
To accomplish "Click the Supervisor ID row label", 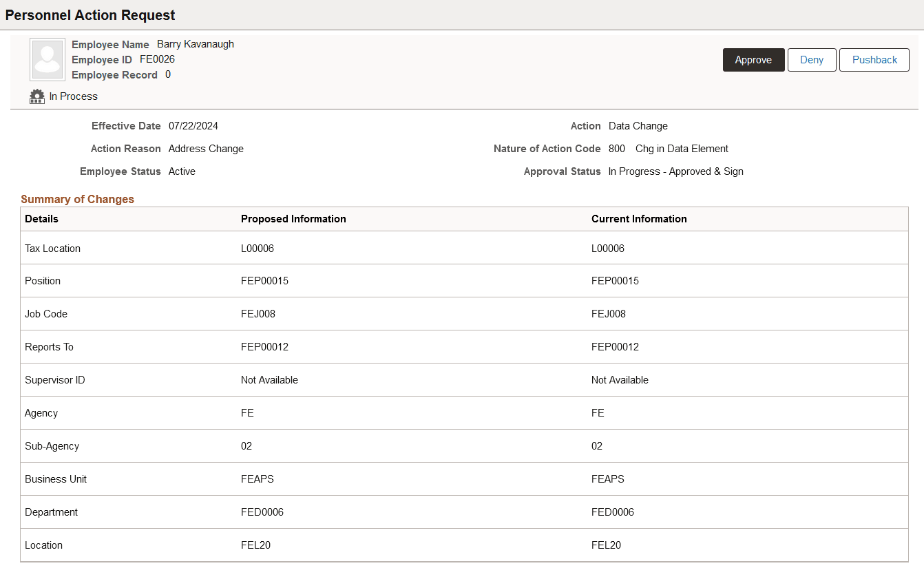I will tap(55, 380).
